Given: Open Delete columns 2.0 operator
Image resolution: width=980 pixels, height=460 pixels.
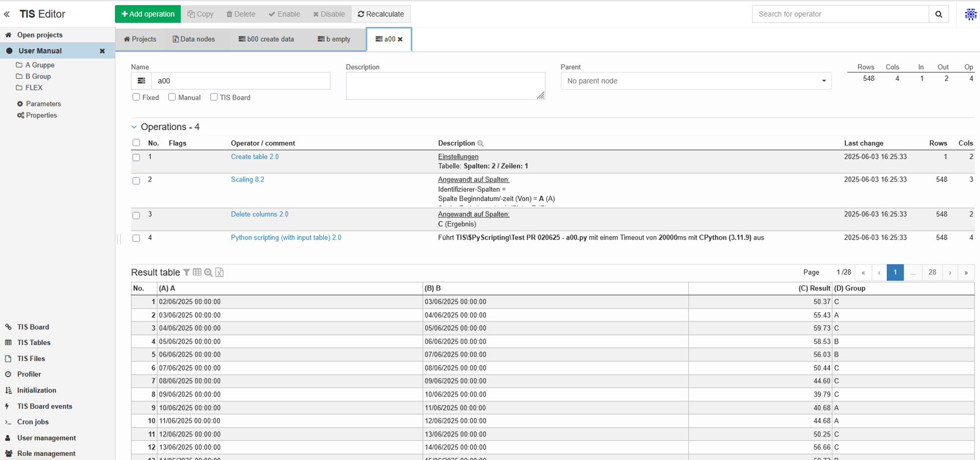Looking at the screenshot, I should click(260, 215).
